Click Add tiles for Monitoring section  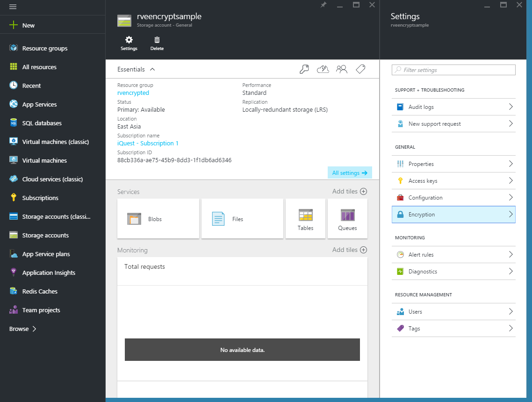[x=349, y=250]
